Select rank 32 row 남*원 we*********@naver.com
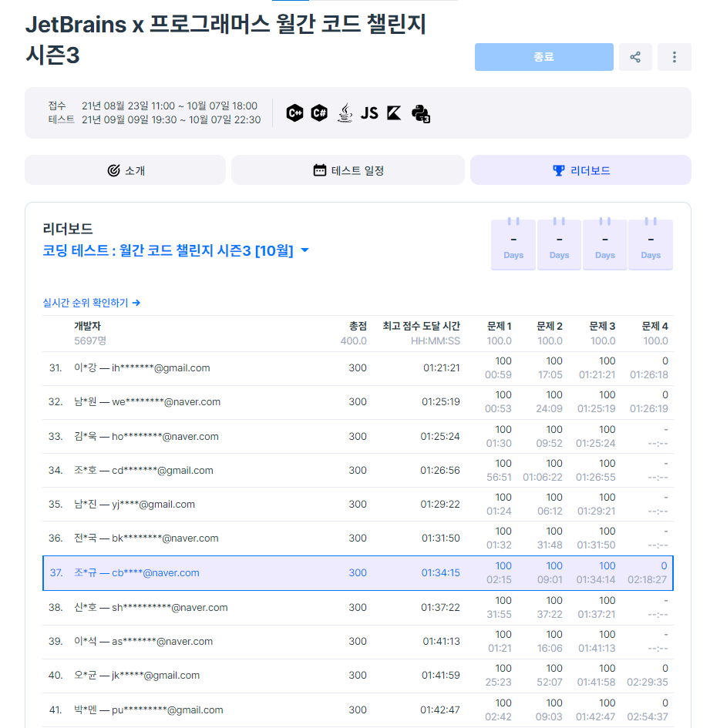The width and height of the screenshot is (710, 728). coord(358,402)
